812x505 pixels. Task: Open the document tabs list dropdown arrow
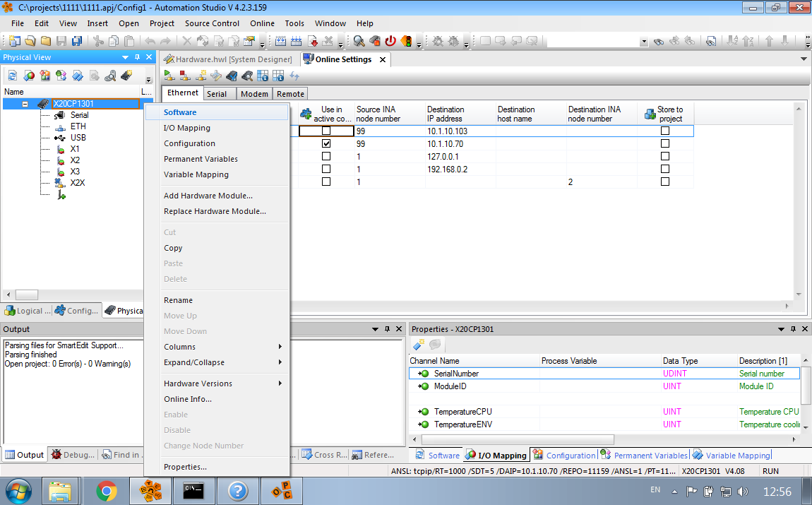click(804, 59)
